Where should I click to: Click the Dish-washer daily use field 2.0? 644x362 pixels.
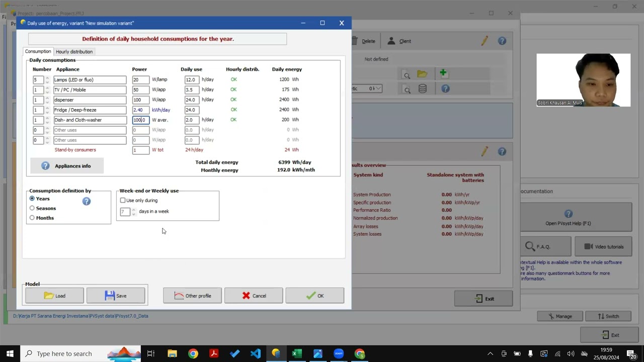192,120
